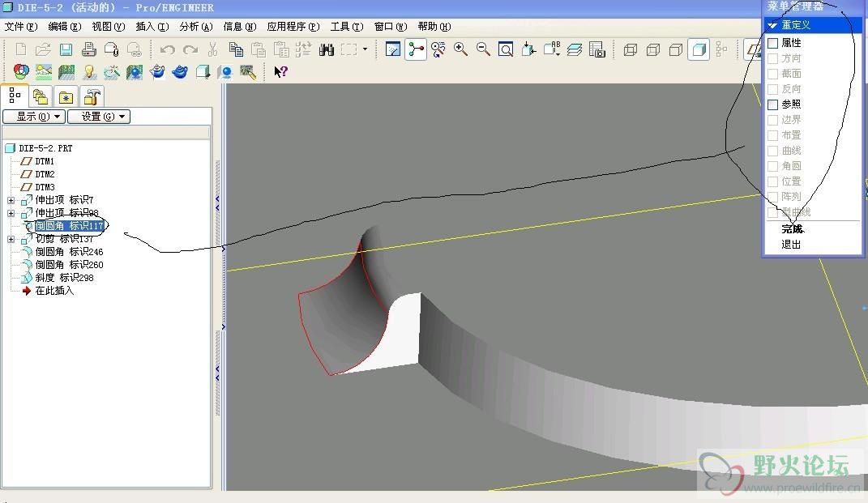Open the 编辑(E) menu
Image resolution: width=868 pixels, height=503 pixels.
click(65, 27)
